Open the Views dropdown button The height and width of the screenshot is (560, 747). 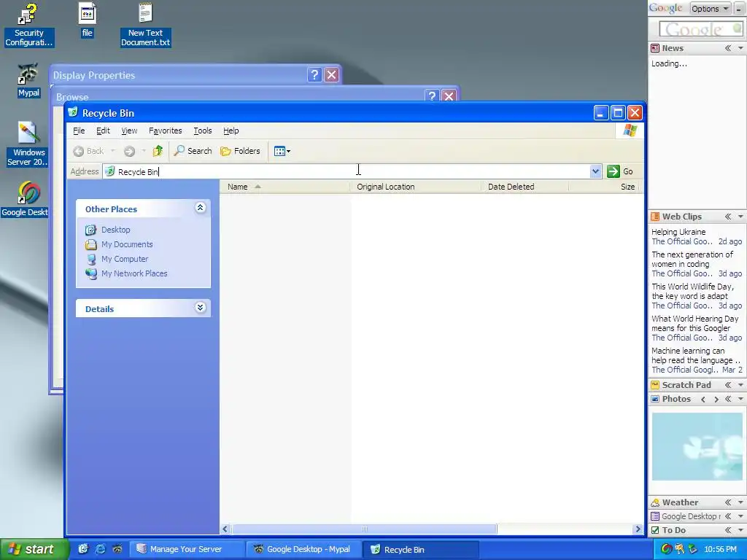282,152
